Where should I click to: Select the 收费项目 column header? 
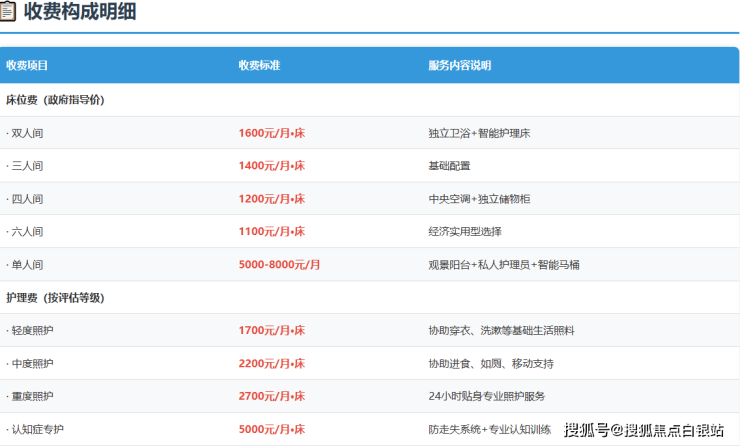27,65
